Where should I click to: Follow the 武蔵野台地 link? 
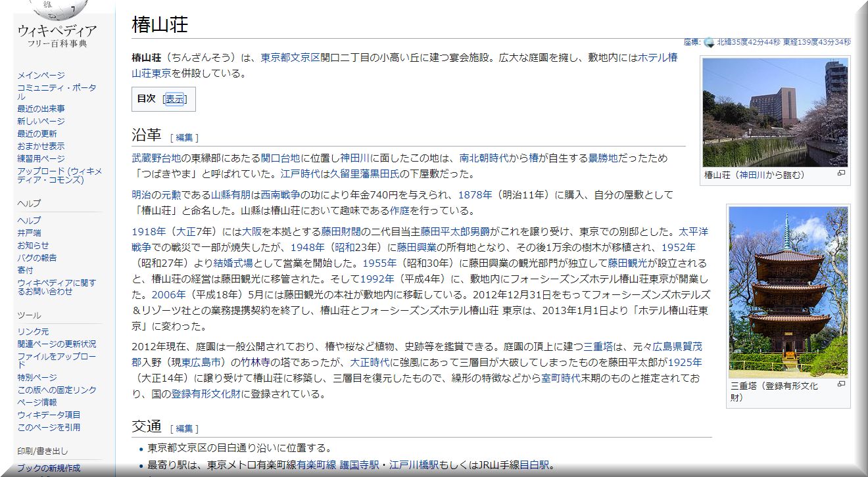[156, 158]
